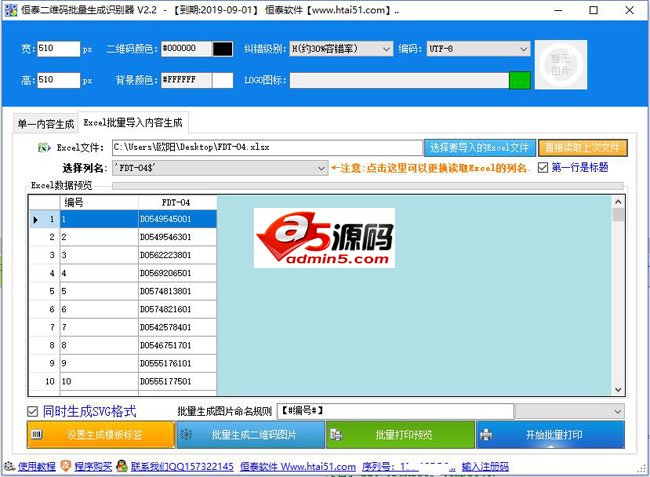Viewport: 650px width, 477px height.
Task: Click the orange 直接读取上次文件 button
Action: [582, 148]
